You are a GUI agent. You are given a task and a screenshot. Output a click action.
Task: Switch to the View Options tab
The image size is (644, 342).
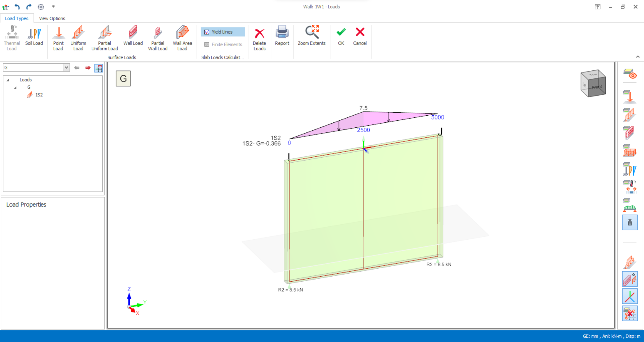tap(52, 18)
